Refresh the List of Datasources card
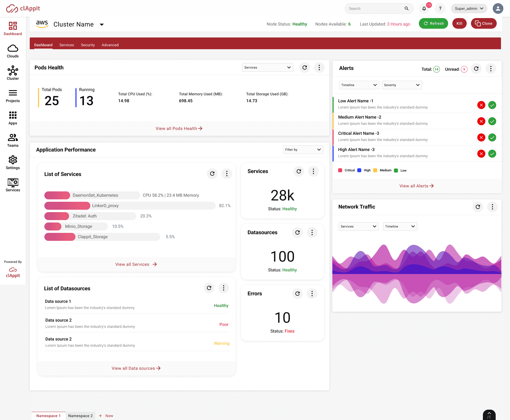 pos(209,288)
